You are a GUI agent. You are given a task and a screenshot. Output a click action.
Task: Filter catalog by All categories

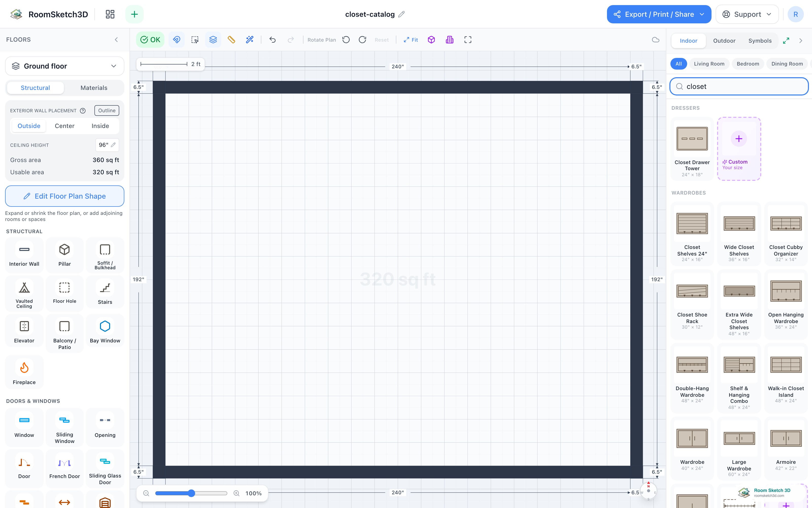[679, 64]
